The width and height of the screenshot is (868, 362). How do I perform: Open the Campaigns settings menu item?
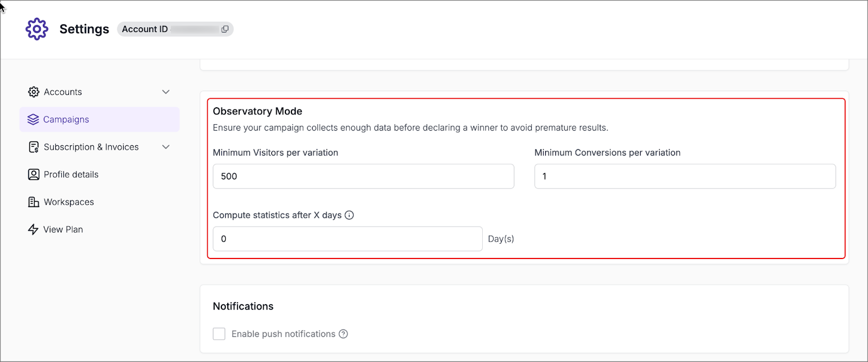66,120
